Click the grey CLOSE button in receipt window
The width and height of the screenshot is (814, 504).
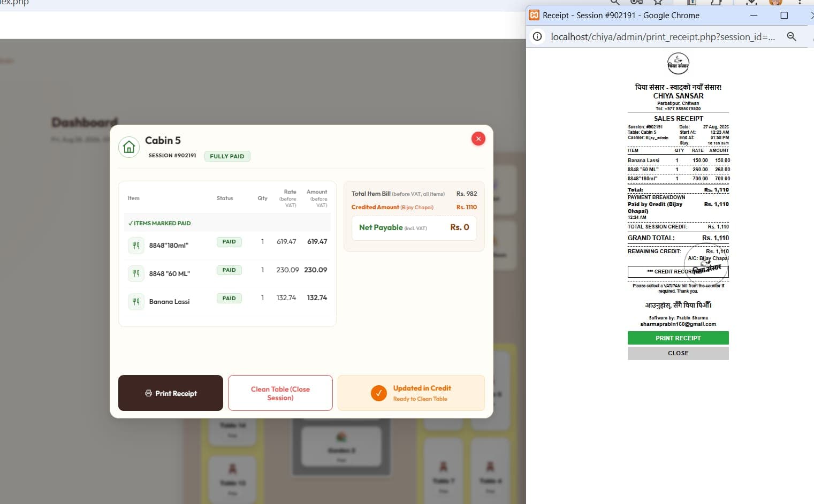click(x=678, y=353)
